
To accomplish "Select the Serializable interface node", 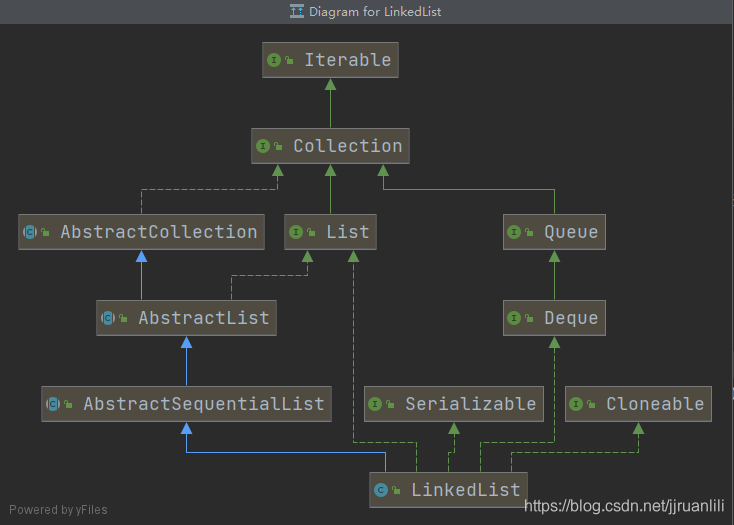I will tap(454, 404).
